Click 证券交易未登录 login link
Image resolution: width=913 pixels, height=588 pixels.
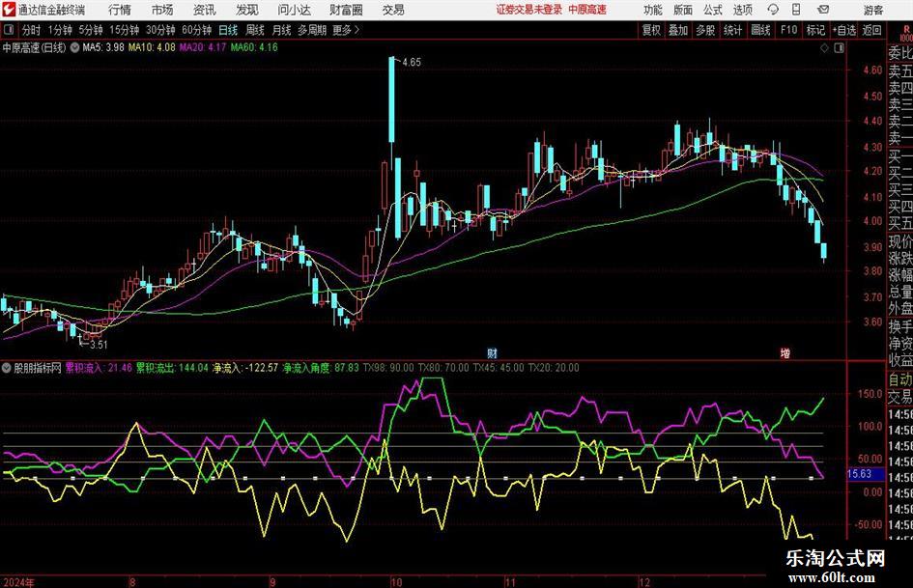coord(529,10)
